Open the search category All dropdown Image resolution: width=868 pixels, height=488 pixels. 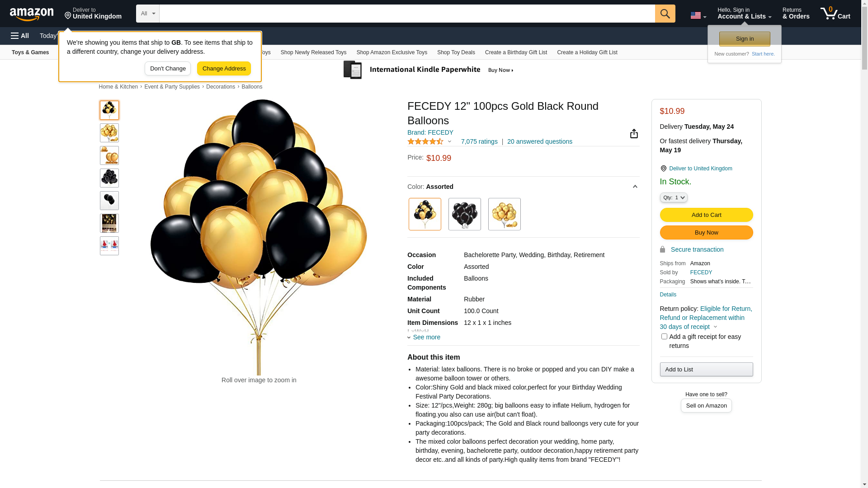click(147, 14)
